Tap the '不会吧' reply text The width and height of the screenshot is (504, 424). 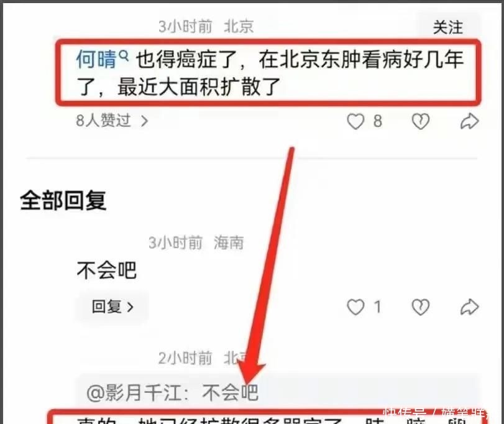[107, 270]
